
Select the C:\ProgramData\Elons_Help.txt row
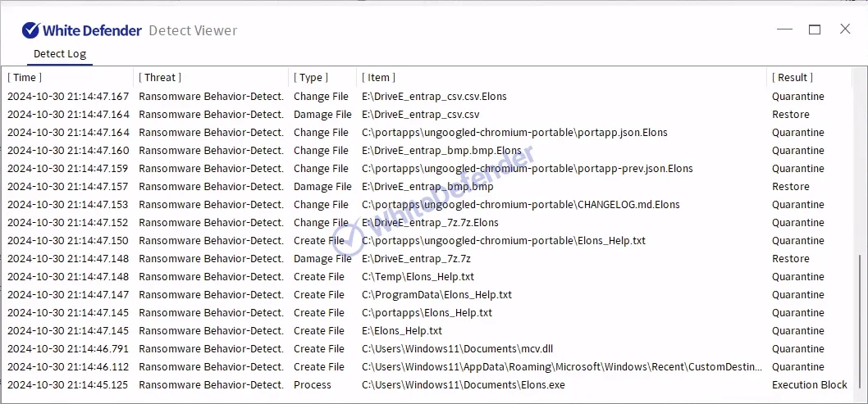pos(436,295)
